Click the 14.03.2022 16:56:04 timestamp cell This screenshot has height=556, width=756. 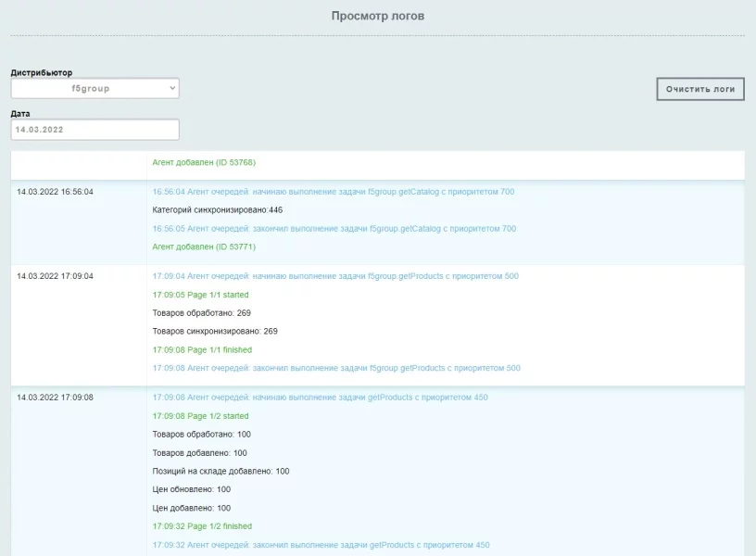tap(55, 192)
